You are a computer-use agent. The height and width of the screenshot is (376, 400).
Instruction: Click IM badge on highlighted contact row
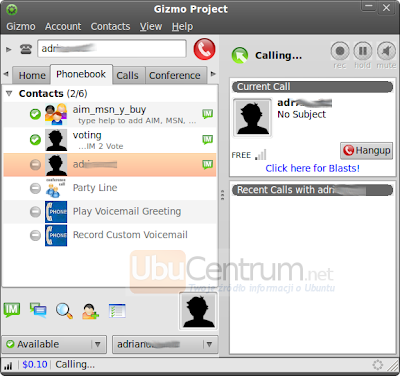point(207,164)
